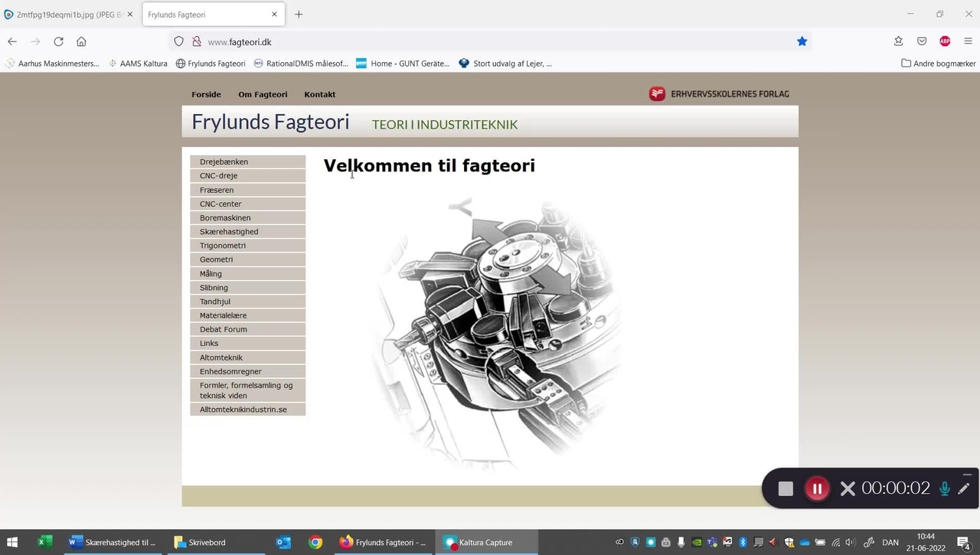Open Stort udvalg af Lejer bookmark
The height and width of the screenshot is (555, 980).
(505, 64)
